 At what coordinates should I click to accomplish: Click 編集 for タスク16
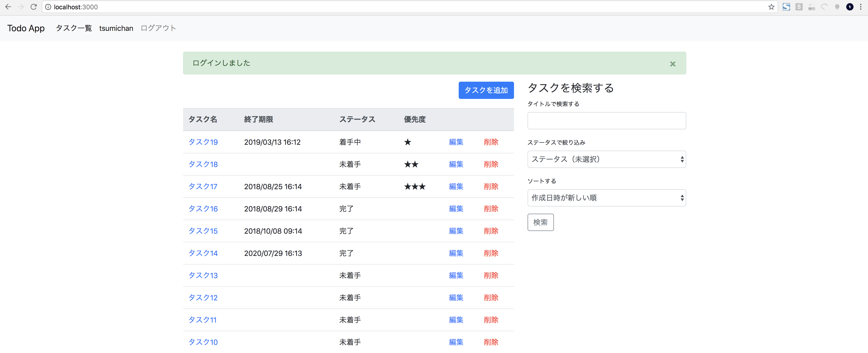(456, 209)
